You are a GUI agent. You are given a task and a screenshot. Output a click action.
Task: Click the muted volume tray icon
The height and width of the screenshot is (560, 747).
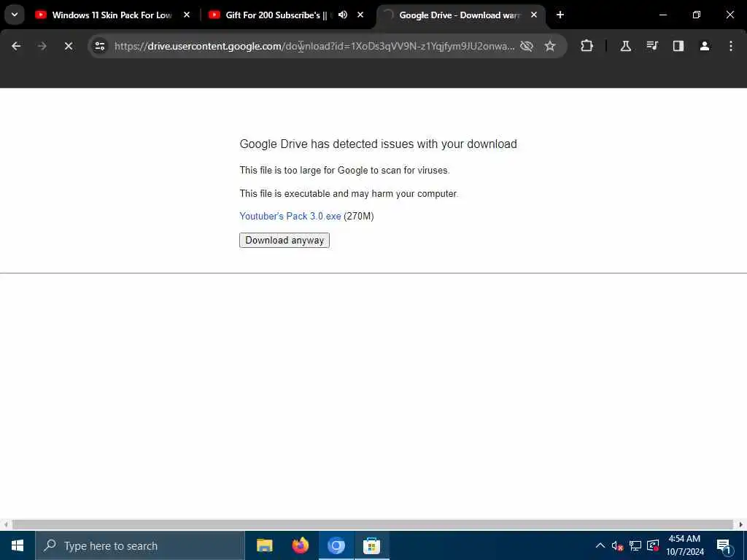click(617, 545)
